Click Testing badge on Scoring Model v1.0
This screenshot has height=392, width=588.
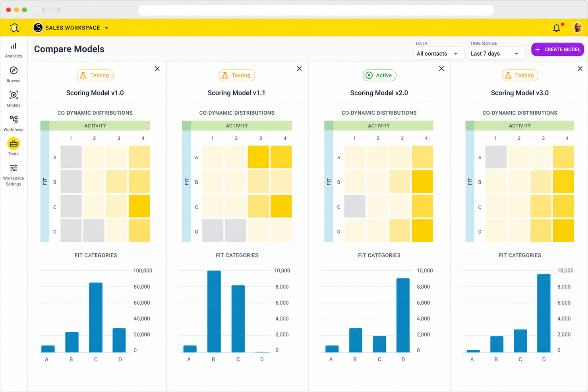pyautogui.click(x=95, y=75)
